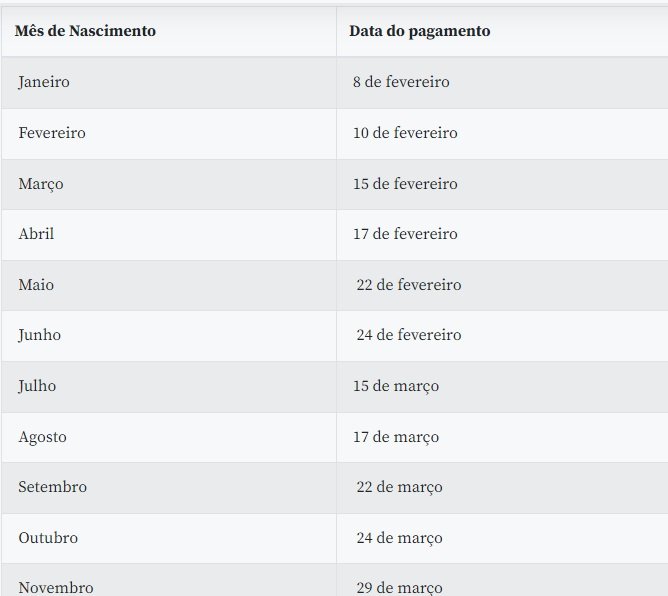668x596 pixels.
Task: Select the Maio month cell
Action: click(36, 285)
